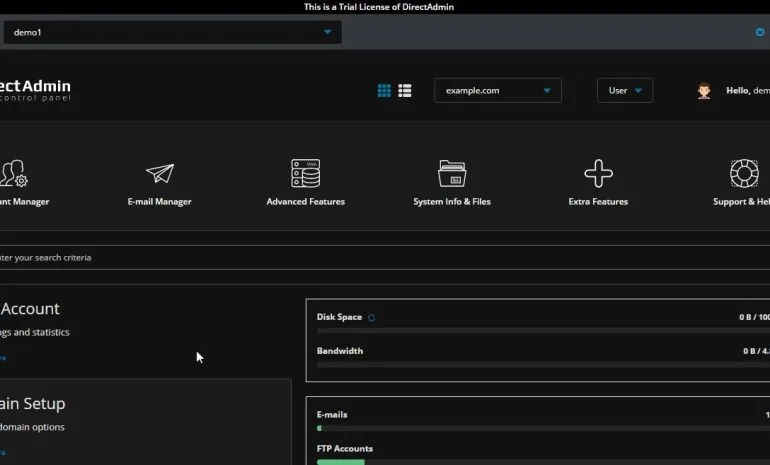
Task: Click the Trial License notice banner
Action: pyautogui.click(x=379, y=7)
